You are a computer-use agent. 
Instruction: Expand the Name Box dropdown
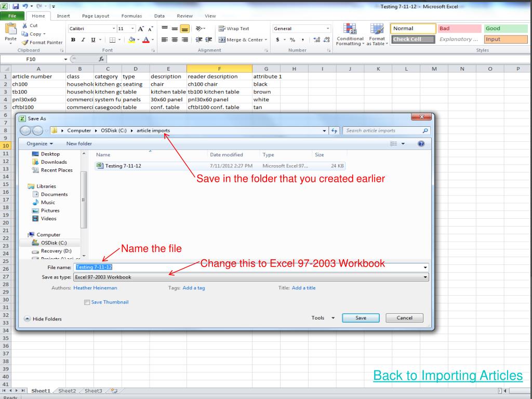click(65, 59)
